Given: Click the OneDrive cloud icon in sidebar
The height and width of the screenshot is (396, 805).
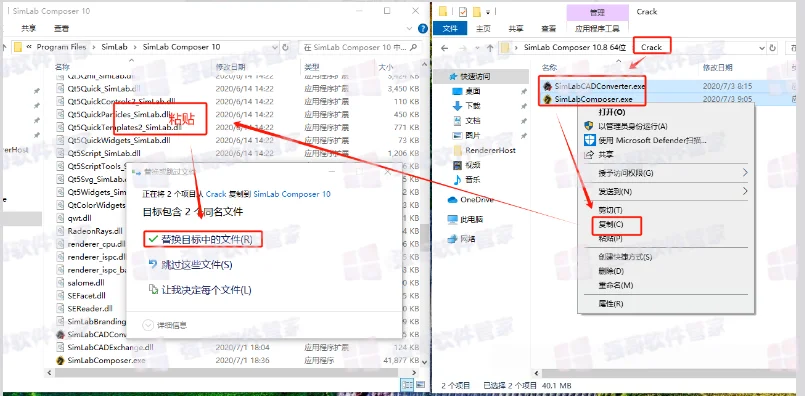Looking at the screenshot, I should (x=453, y=199).
